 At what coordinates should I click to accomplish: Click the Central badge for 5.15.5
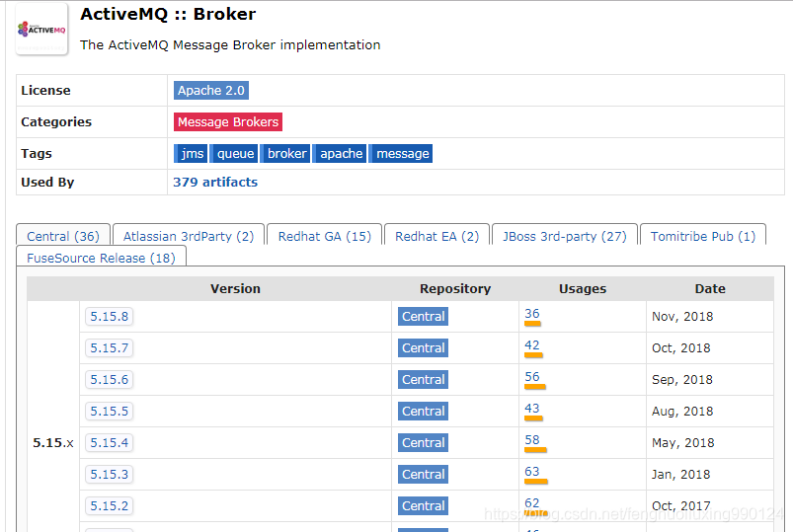(x=423, y=412)
